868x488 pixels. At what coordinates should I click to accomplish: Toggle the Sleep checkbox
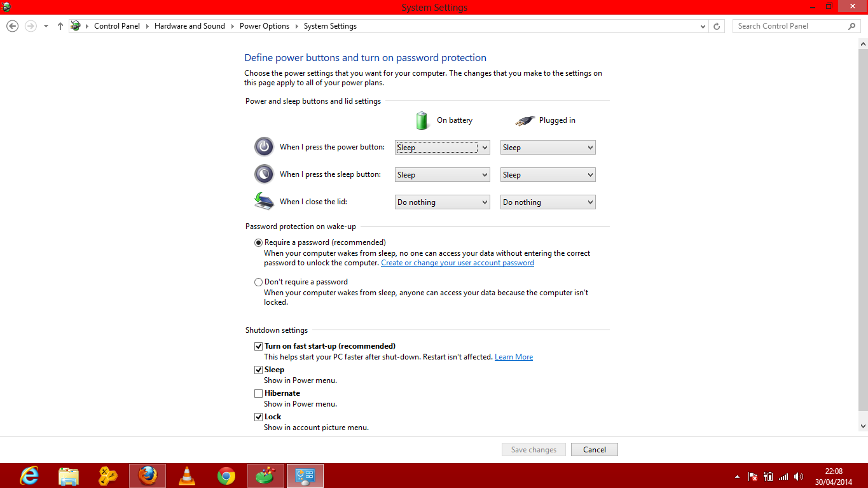(x=258, y=370)
